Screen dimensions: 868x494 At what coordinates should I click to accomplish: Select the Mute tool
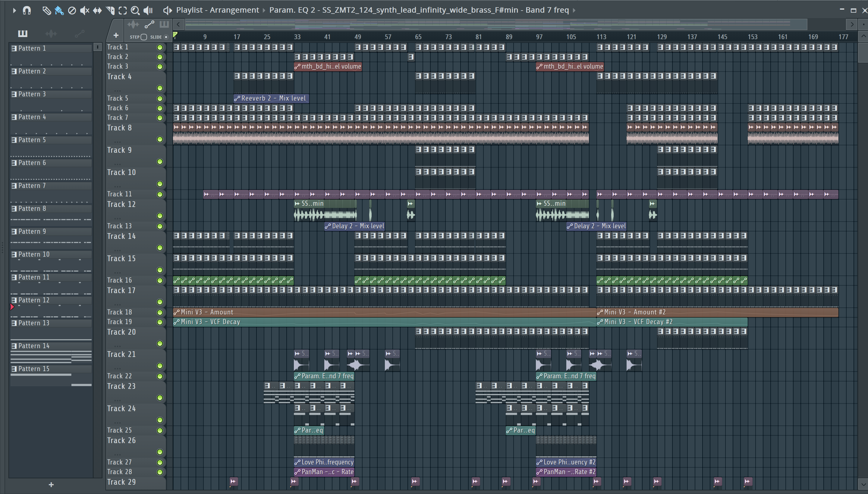coord(84,11)
